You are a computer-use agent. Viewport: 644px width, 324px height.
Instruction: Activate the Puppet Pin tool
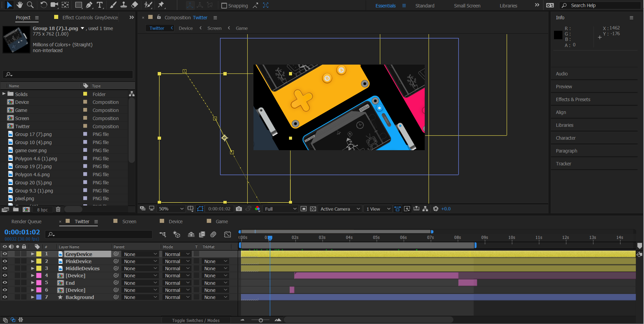pos(161,5)
